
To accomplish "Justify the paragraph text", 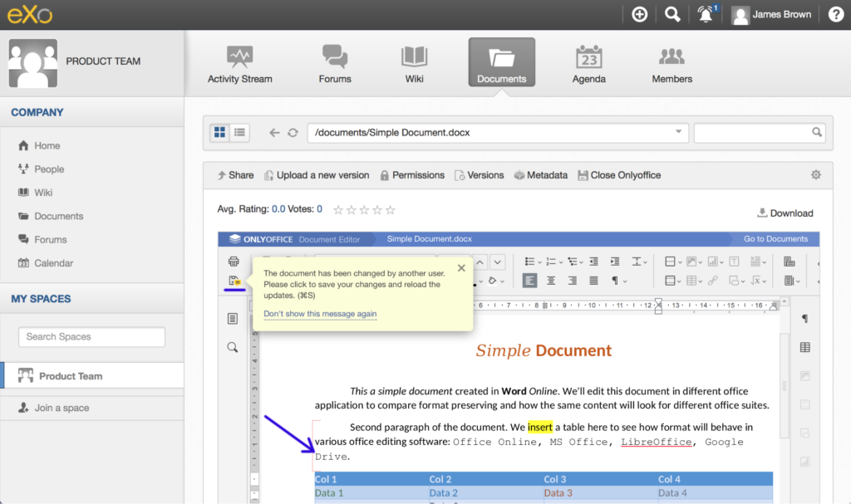I will [x=593, y=281].
